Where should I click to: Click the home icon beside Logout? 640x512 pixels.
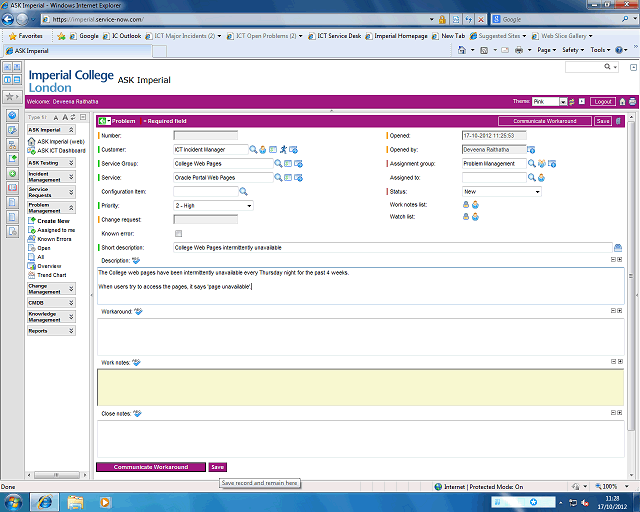(x=622, y=102)
